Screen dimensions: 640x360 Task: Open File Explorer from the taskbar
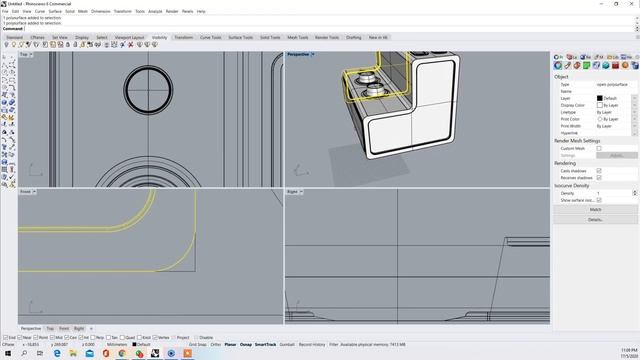(73, 353)
